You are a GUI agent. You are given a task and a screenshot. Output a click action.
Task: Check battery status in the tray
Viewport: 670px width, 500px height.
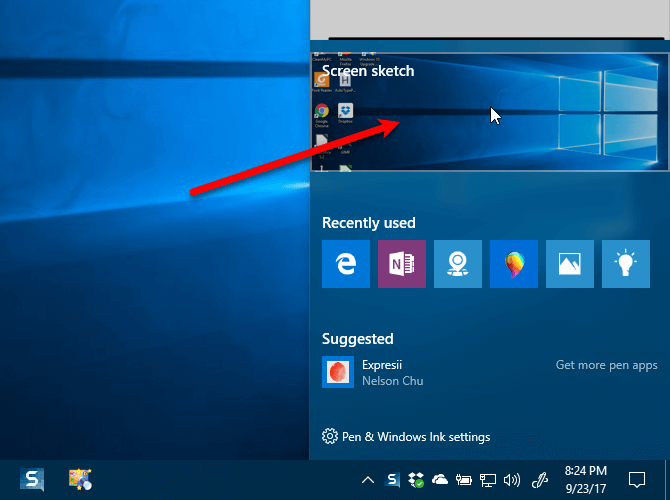[x=464, y=480]
